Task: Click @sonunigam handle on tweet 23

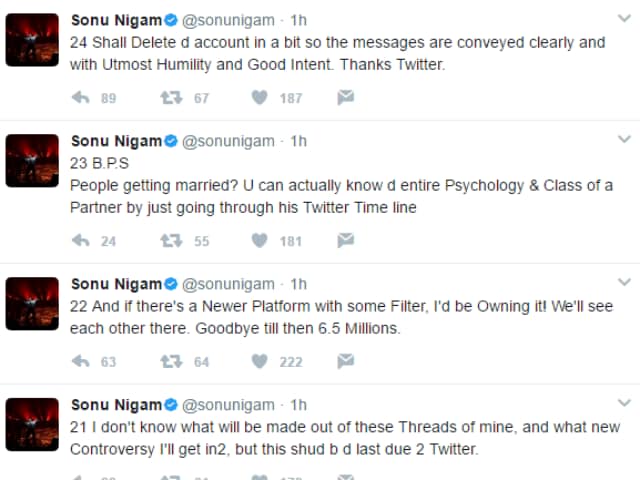Action: pos(228,141)
